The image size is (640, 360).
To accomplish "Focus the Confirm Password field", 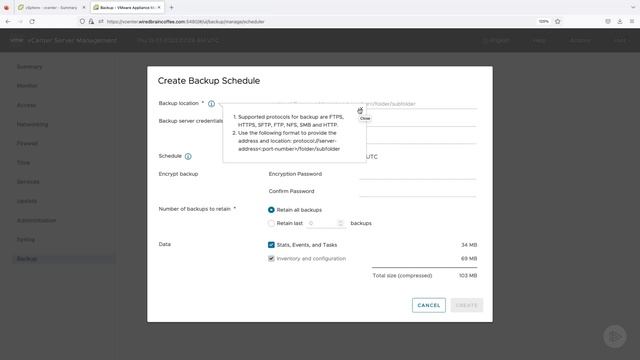I will (418, 191).
